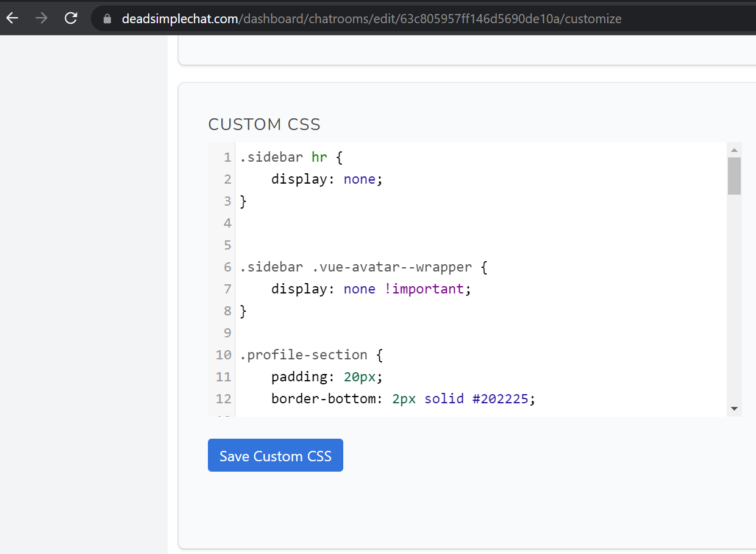The width and height of the screenshot is (756, 554).
Task: Place cursor on the .sidebar hr selector
Action: pyautogui.click(x=272, y=157)
